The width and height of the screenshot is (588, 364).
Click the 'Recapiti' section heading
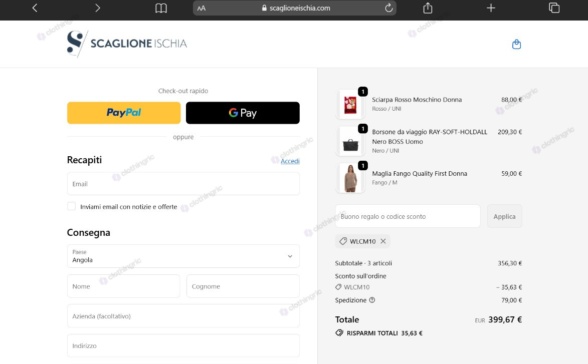84,160
